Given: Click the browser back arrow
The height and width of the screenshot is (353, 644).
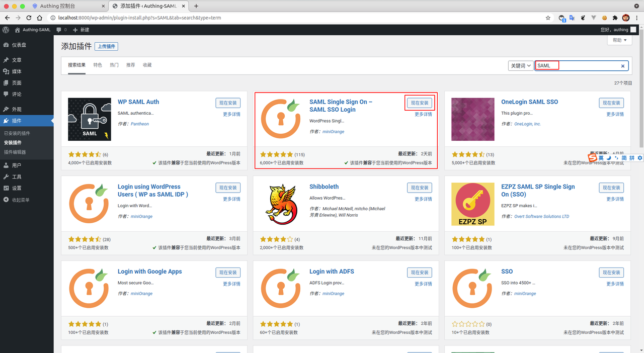Looking at the screenshot, I should tap(7, 18).
